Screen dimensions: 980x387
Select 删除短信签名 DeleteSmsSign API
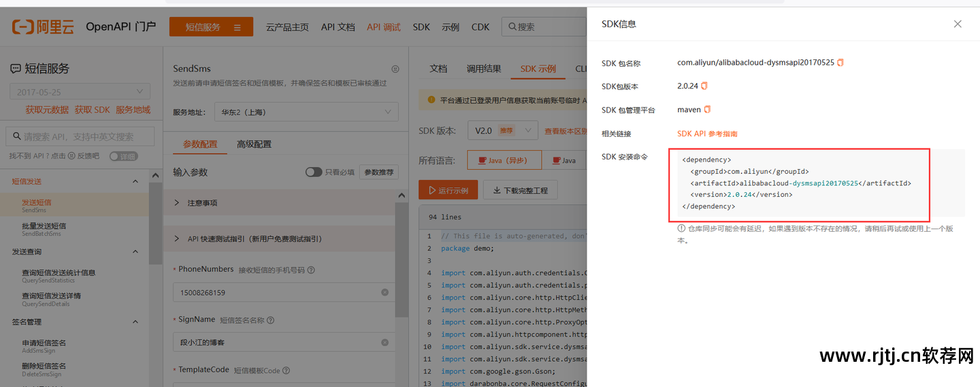pos(74,369)
